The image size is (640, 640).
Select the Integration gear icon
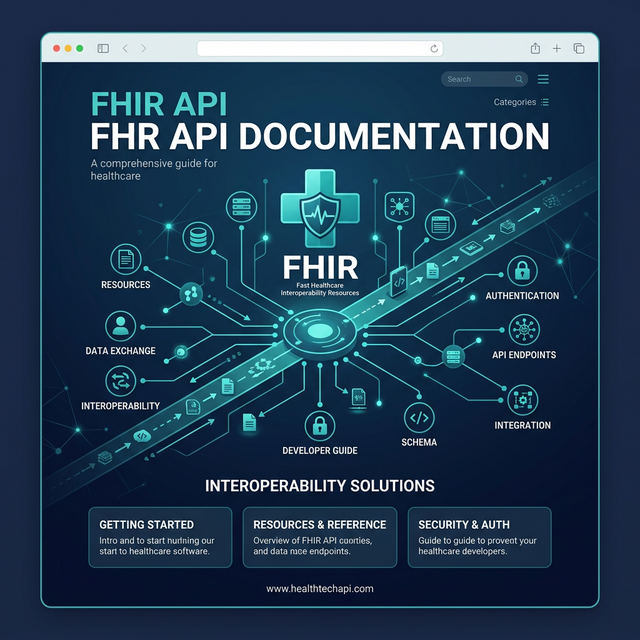point(522,400)
